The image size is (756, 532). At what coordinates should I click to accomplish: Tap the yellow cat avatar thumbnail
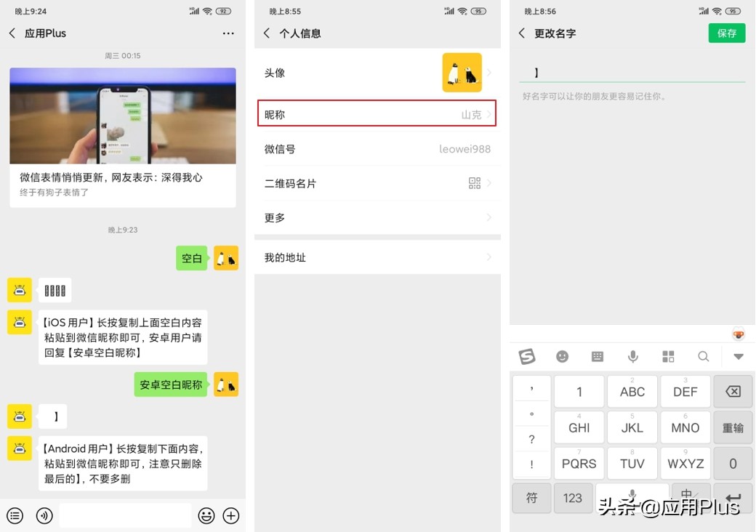tap(462, 73)
